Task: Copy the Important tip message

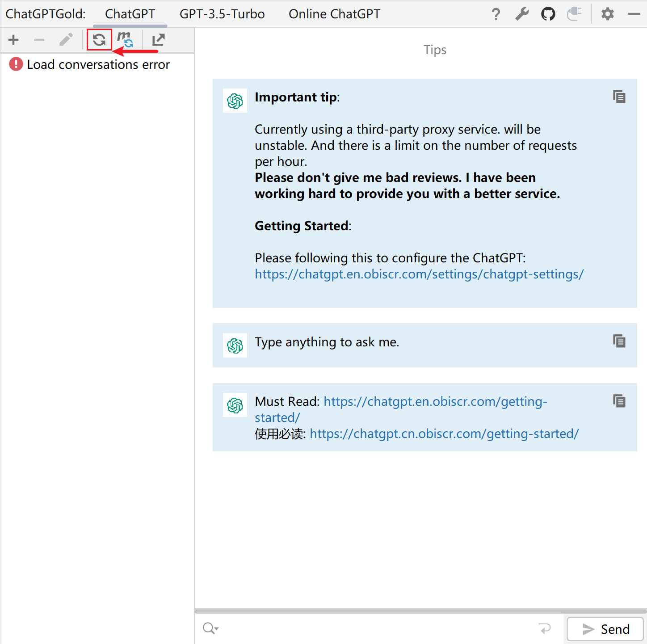Action: (619, 97)
